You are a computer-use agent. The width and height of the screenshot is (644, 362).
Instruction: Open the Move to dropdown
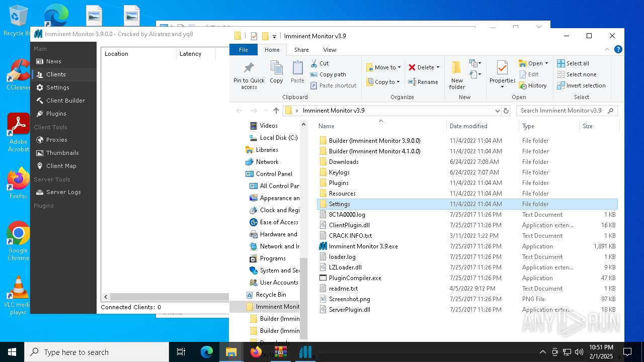click(383, 67)
